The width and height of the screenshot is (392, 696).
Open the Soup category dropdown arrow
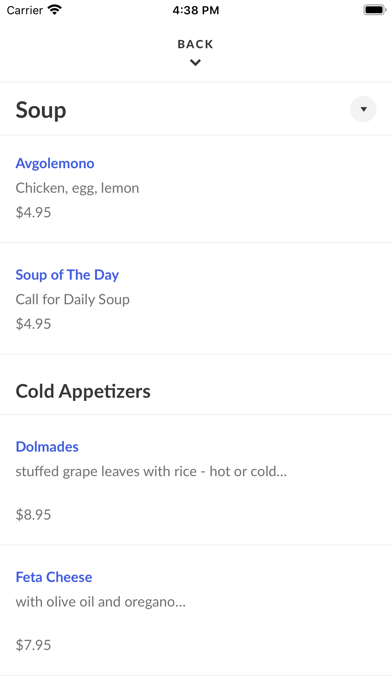363,109
